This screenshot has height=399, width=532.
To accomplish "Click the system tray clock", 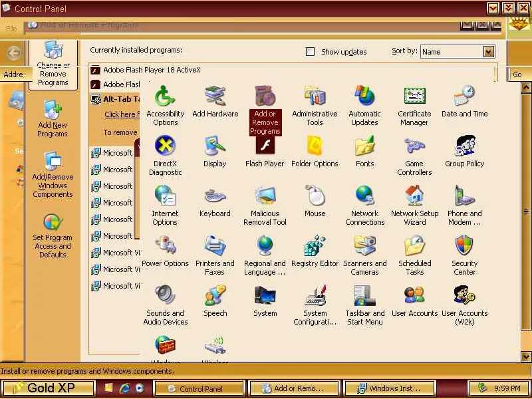I will click(507, 388).
